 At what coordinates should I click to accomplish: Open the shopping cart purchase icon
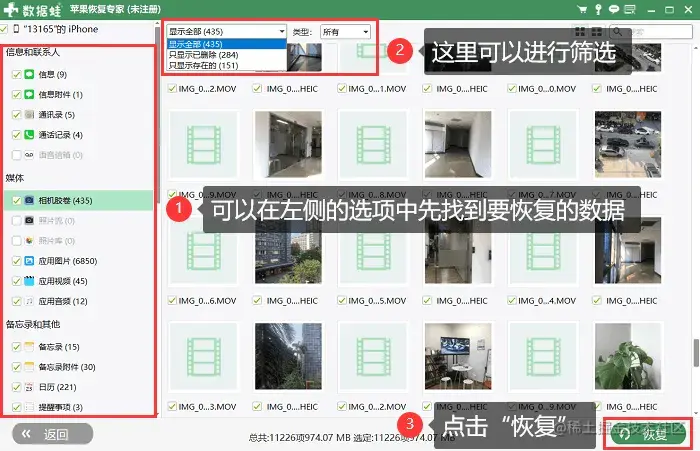tap(582, 9)
